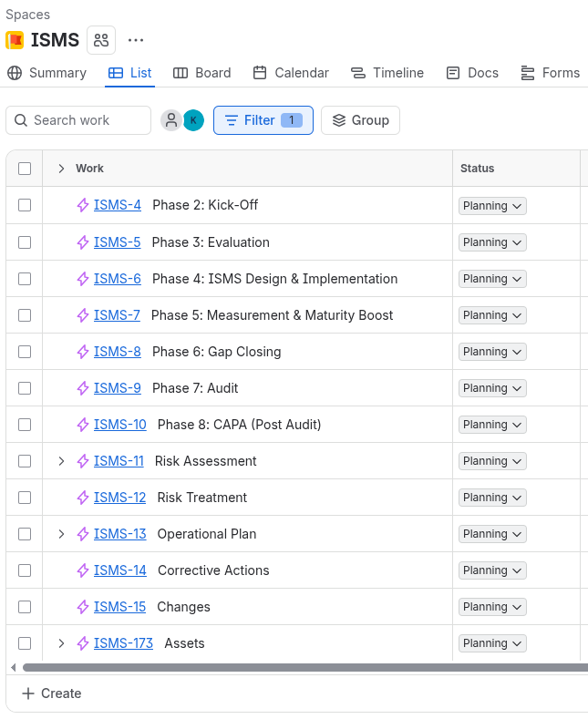Check the box for Phase 3: Evaluation
This screenshot has width=588, height=719.
pos(25,242)
